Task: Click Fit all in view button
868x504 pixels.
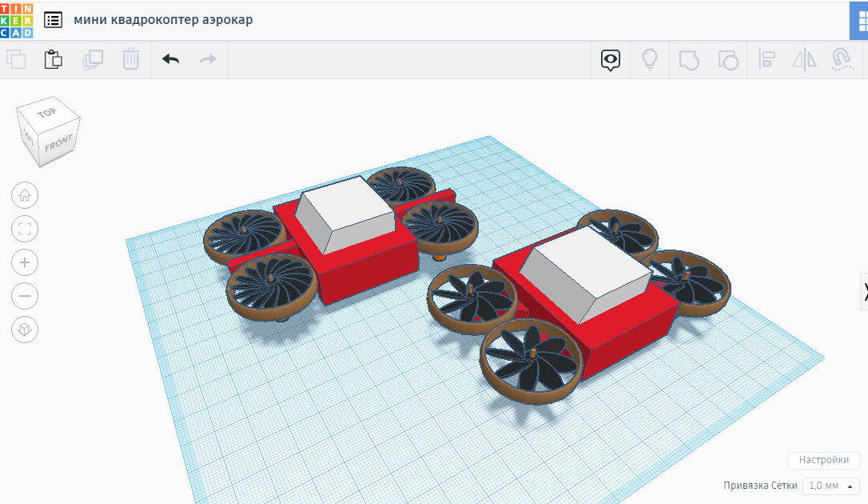Action: 25,229
